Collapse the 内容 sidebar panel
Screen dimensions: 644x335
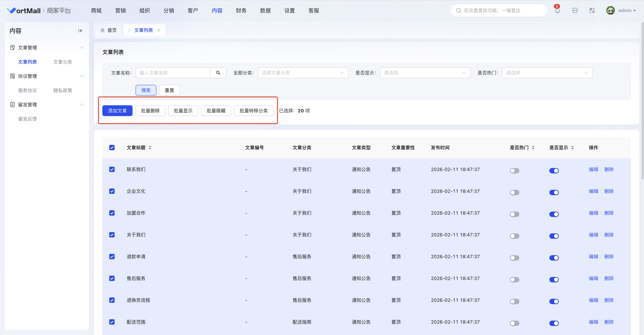click(81, 31)
